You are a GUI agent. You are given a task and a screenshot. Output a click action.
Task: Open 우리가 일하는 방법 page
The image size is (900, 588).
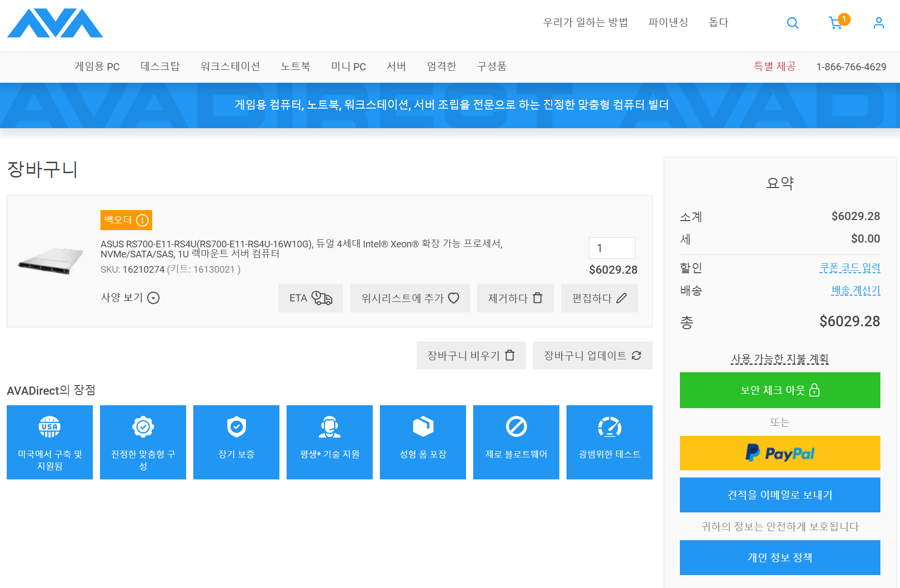(586, 22)
